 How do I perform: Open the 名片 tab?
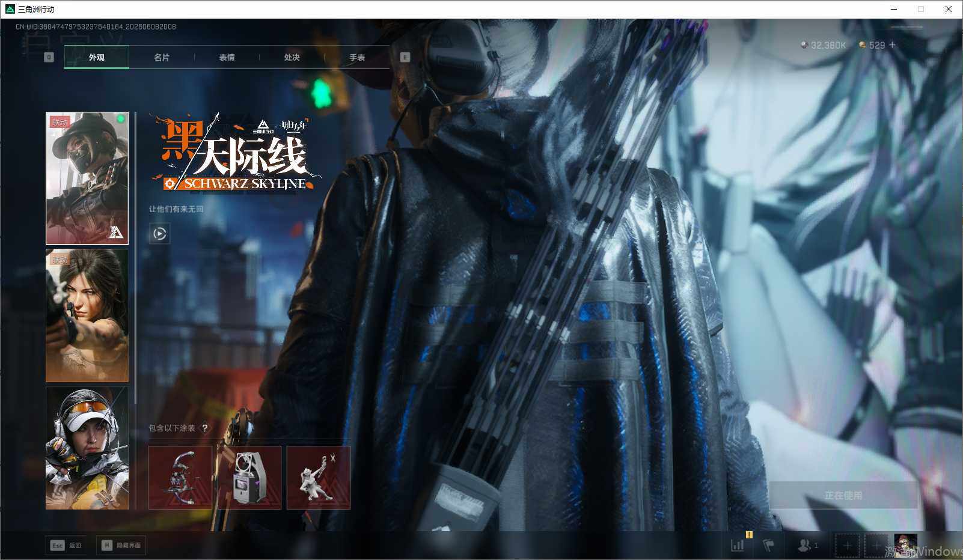pos(162,57)
